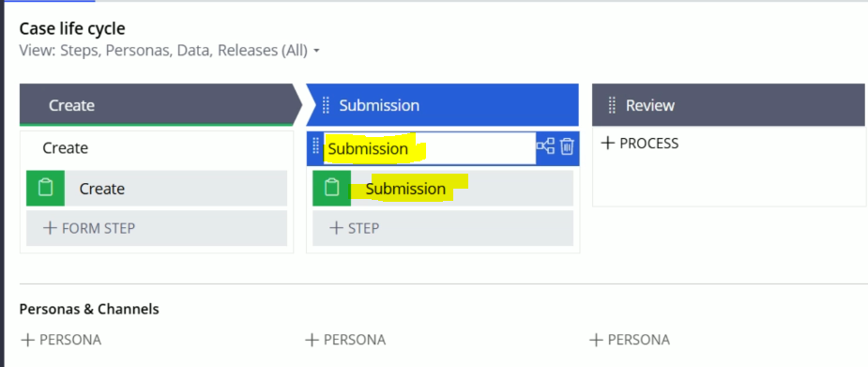Click the green clipboard icon beside Create step
The image size is (868, 367).
pyautogui.click(x=45, y=189)
